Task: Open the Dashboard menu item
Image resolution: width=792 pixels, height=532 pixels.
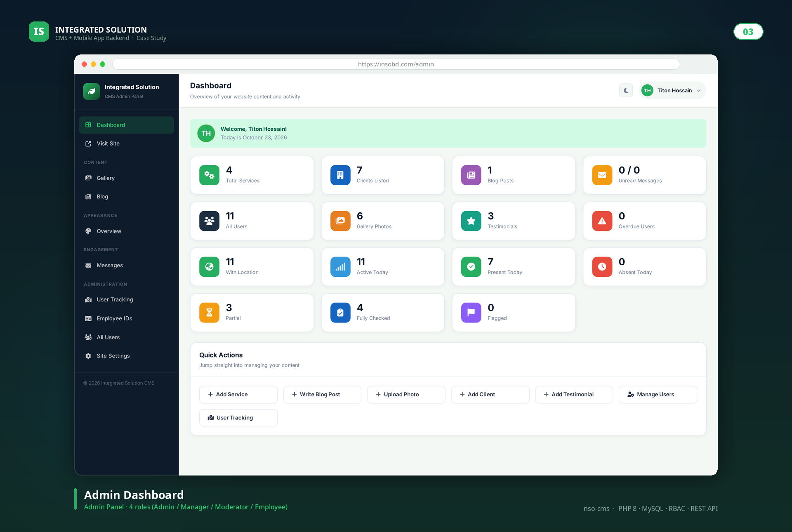Action: (x=126, y=125)
